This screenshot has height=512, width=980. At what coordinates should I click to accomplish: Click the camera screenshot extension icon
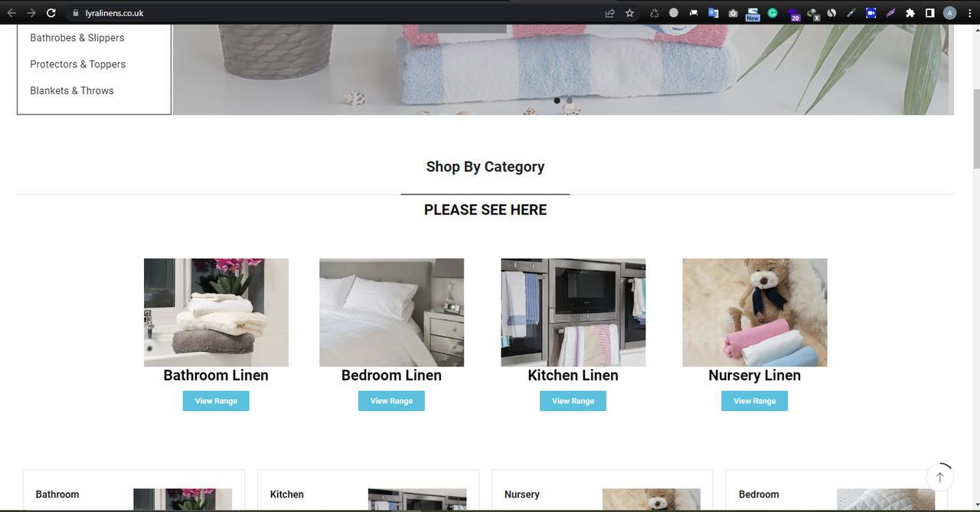(x=733, y=13)
